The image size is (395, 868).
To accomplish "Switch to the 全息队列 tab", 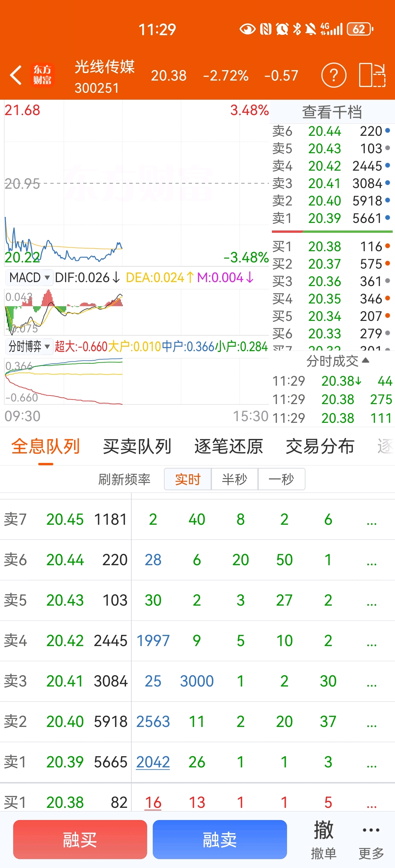I will (x=45, y=446).
